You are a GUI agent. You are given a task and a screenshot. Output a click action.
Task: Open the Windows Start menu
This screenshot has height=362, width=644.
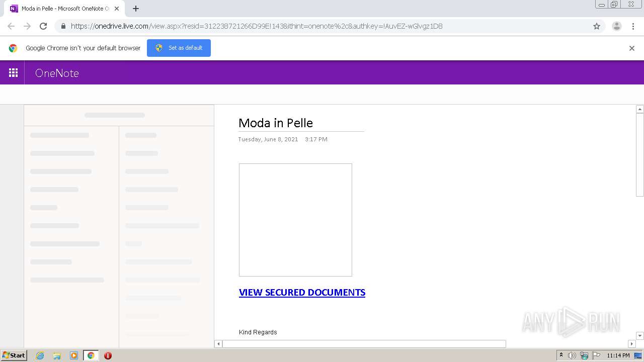tap(14, 355)
